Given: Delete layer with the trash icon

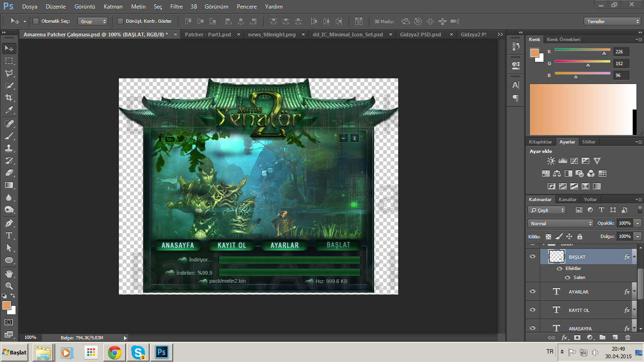Looking at the screenshot, I should click(627, 337).
